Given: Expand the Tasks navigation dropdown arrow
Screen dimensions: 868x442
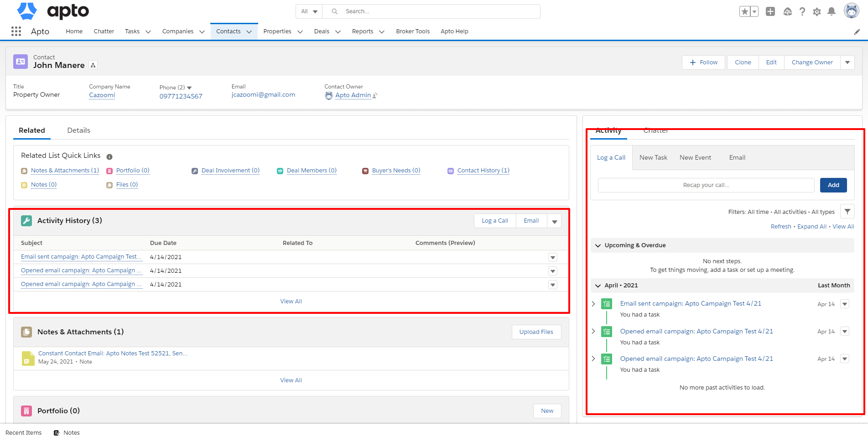Looking at the screenshot, I should click(x=148, y=31).
